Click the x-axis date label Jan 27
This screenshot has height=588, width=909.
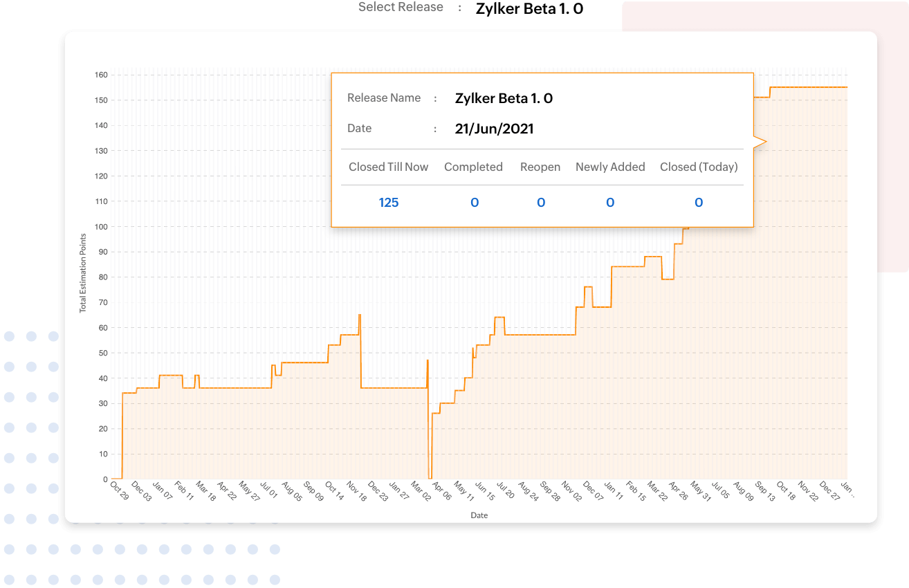click(400, 490)
